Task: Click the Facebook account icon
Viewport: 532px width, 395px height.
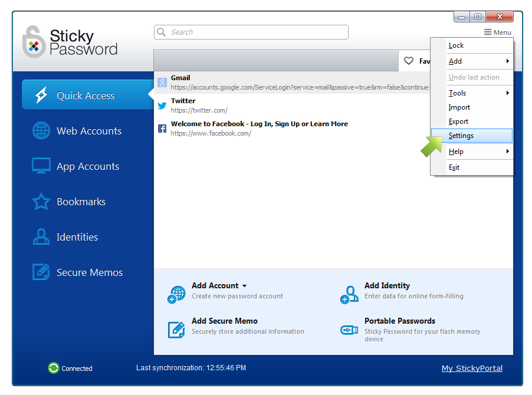Action: (x=162, y=129)
